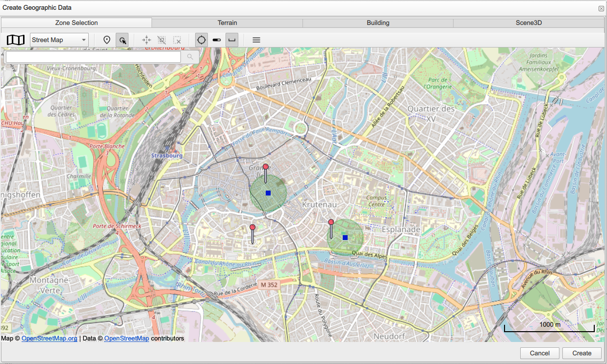Image resolution: width=607 pixels, height=364 pixels.
Task: Toggle the crosshair center target button
Action: click(201, 40)
